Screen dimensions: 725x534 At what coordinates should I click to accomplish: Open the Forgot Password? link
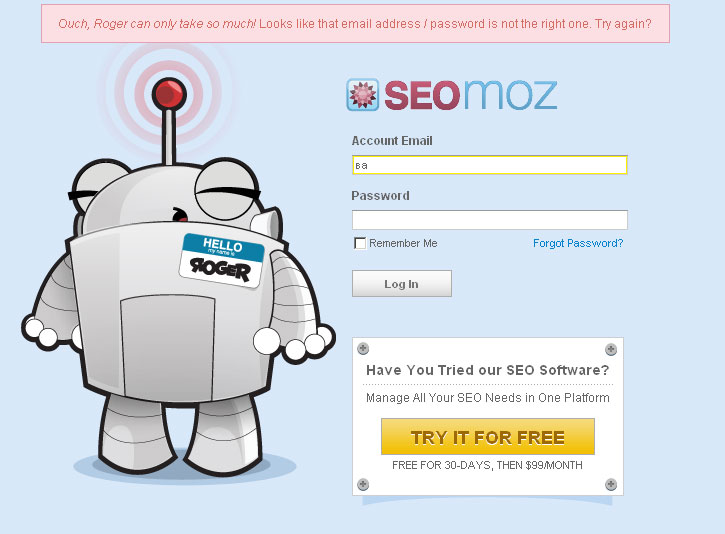578,243
